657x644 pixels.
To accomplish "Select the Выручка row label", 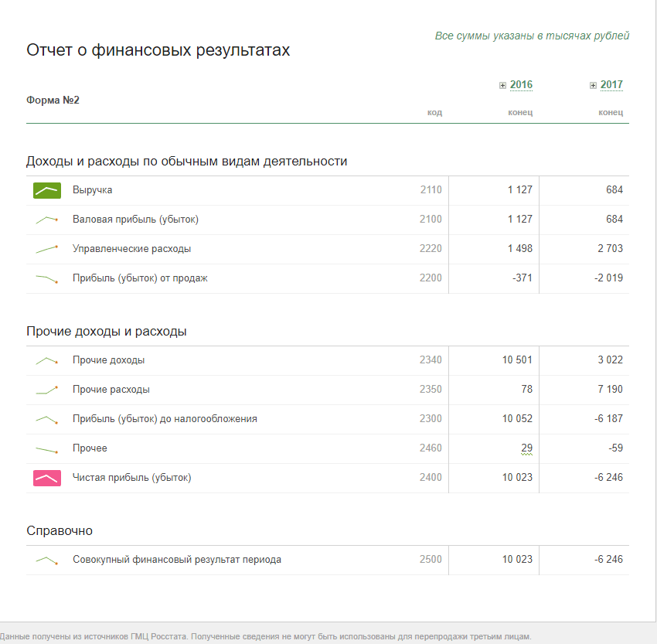I will pyautogui.click(x=93, y=190).
